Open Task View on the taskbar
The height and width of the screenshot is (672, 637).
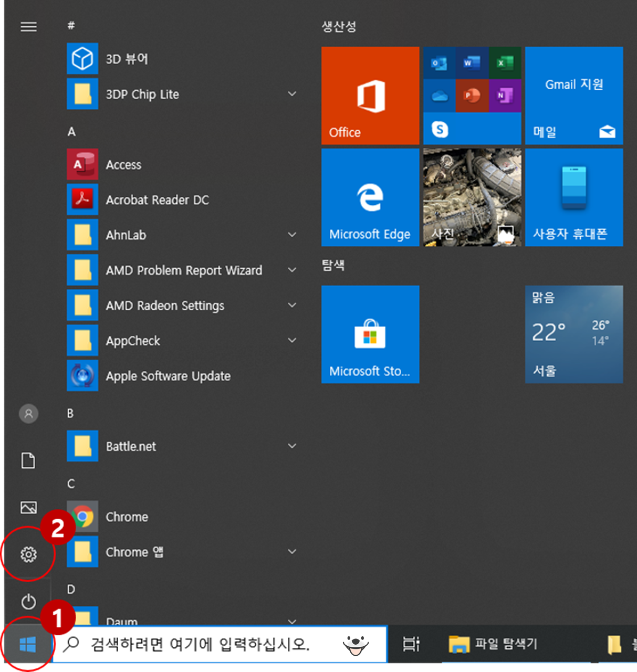(x=411, y=644)
